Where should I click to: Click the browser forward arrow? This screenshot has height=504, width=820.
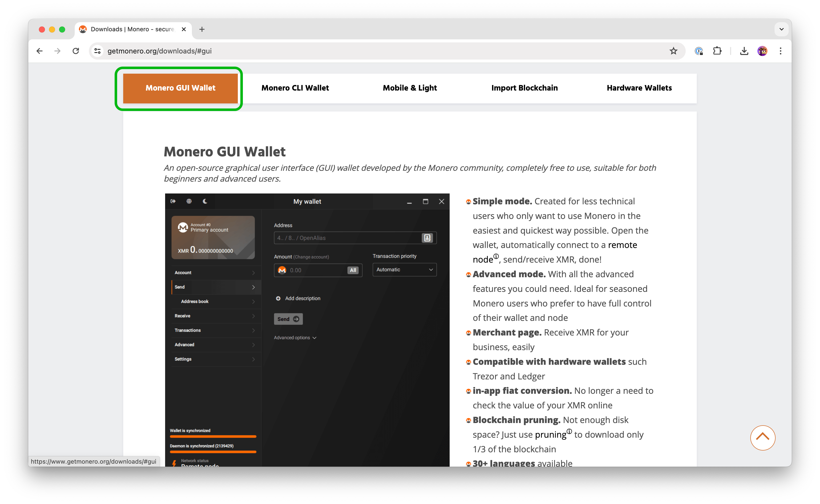pyautogui.click(x=57, y=51)
